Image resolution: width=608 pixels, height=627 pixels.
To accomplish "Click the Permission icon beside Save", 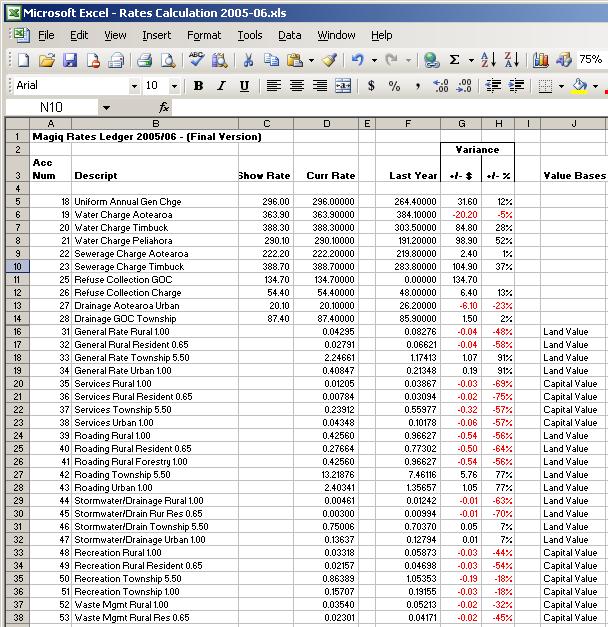I will [x=93, y=61].
